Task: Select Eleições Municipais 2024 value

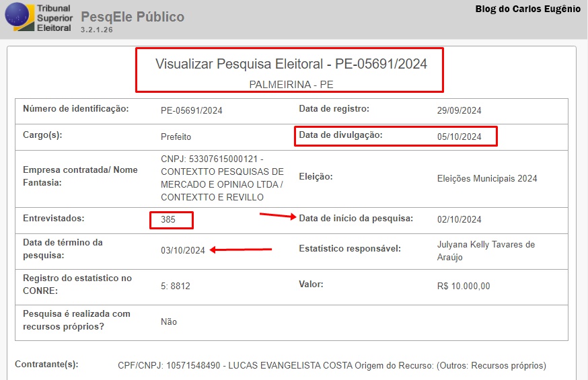Action: 487,178
